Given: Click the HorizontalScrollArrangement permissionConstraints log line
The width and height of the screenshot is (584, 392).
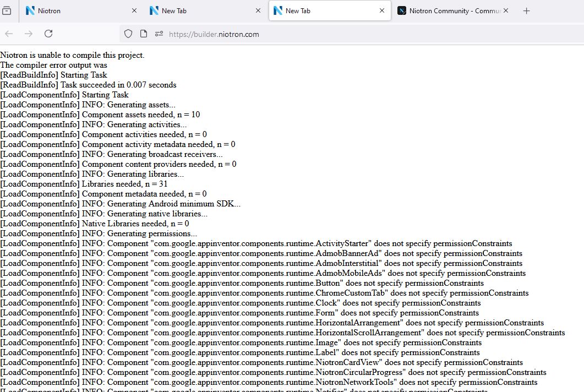Looking at the screenshot, I should click(x=283, y=333).
